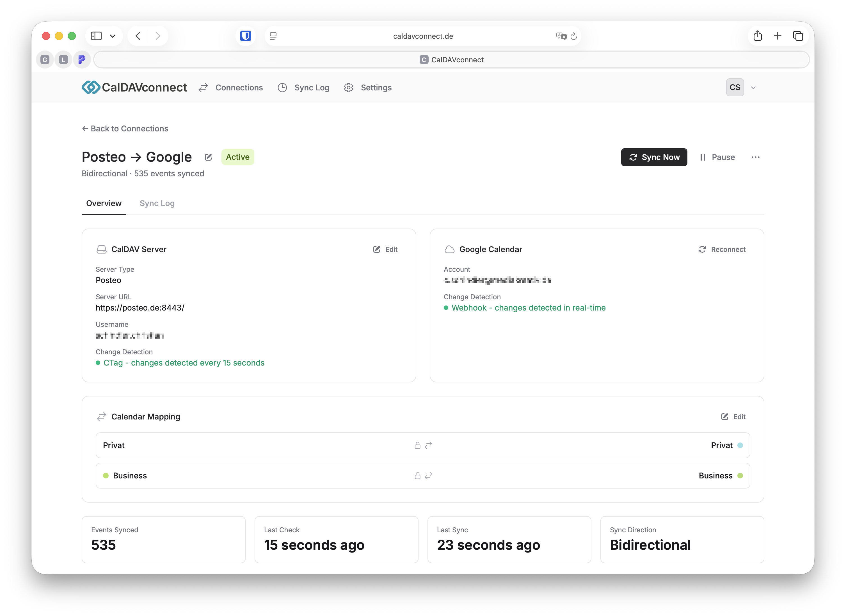Screen dimensions: 846x616
Task: Go Back to Connections
Action: 125,128
